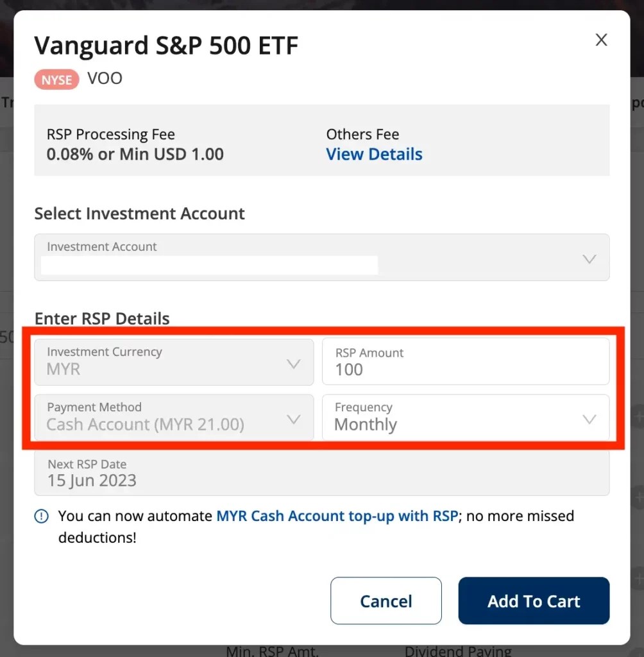Click the NYSE exchange badge
644x657 pixels.
(x=56, y=79)
